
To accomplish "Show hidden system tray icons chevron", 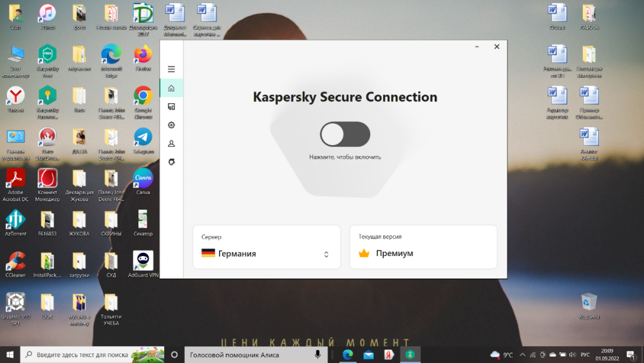I will (x=523, y=355).
